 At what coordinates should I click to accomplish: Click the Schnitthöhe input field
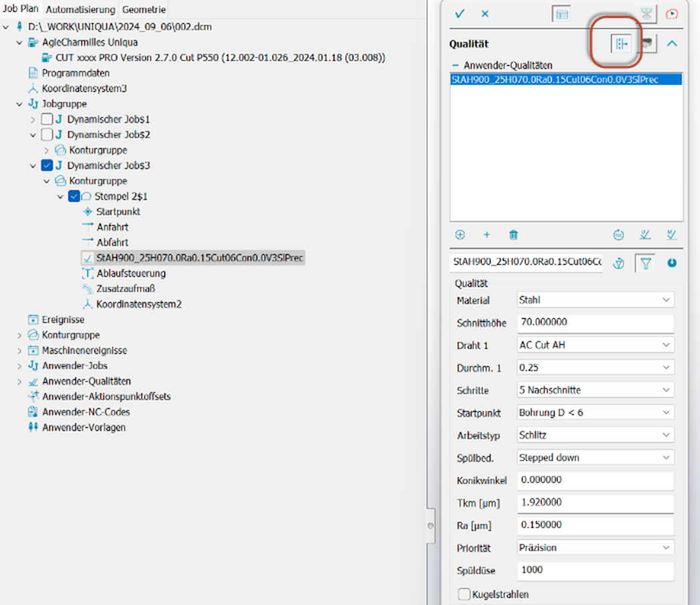(595, 322)
